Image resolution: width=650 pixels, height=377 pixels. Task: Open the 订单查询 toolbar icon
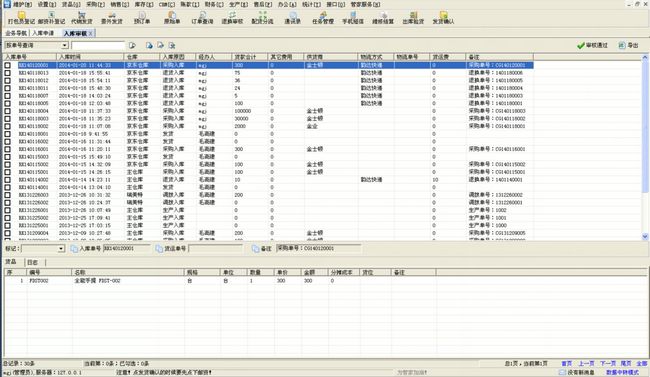[x=202, y=18]
